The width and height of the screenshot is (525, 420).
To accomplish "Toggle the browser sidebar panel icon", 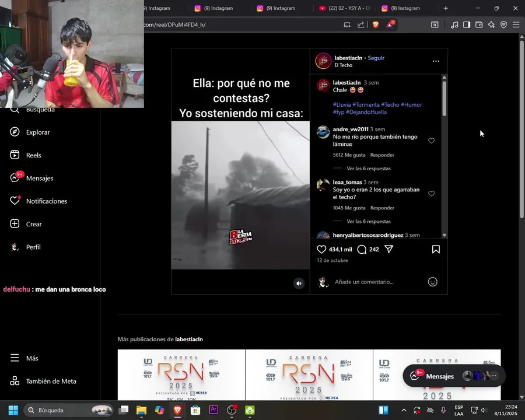I will point(467,24).
